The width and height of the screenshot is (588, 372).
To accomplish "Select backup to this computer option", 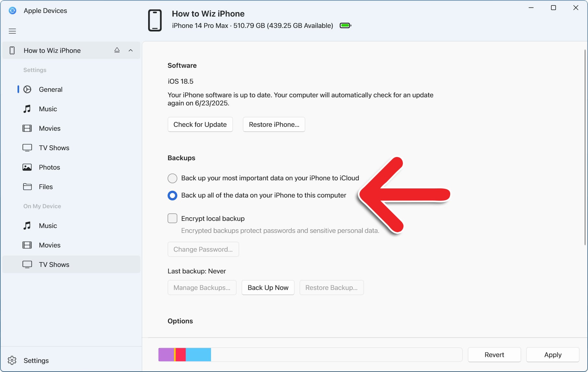I will tap(172, 195).
